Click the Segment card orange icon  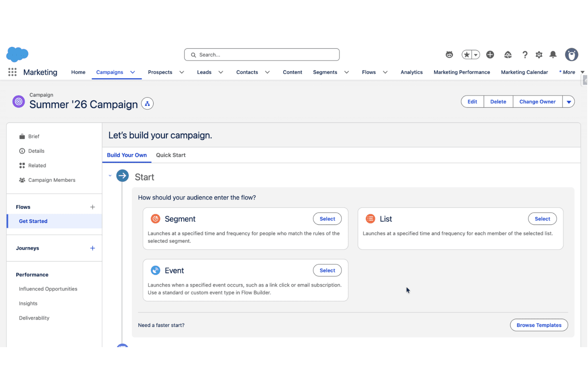155,219
